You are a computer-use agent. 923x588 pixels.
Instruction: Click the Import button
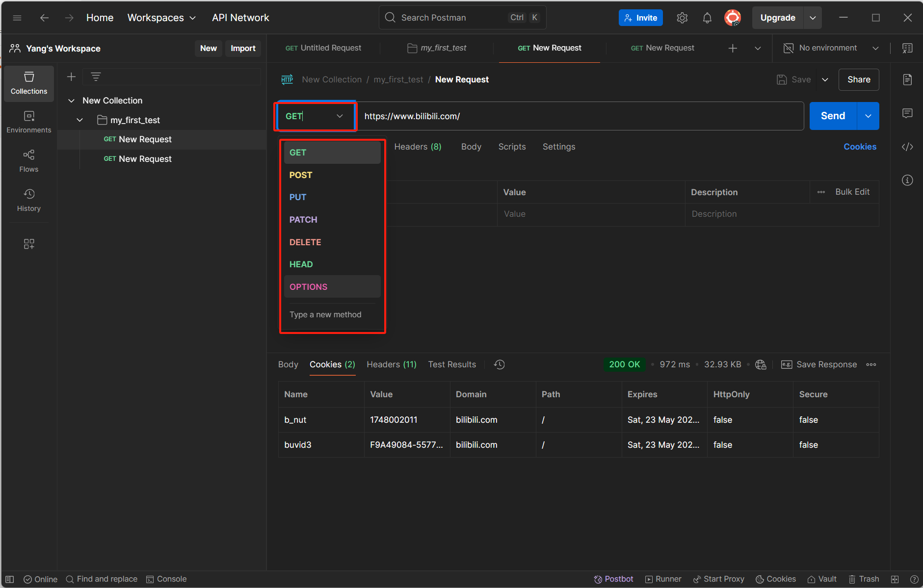tap(243, 48)
